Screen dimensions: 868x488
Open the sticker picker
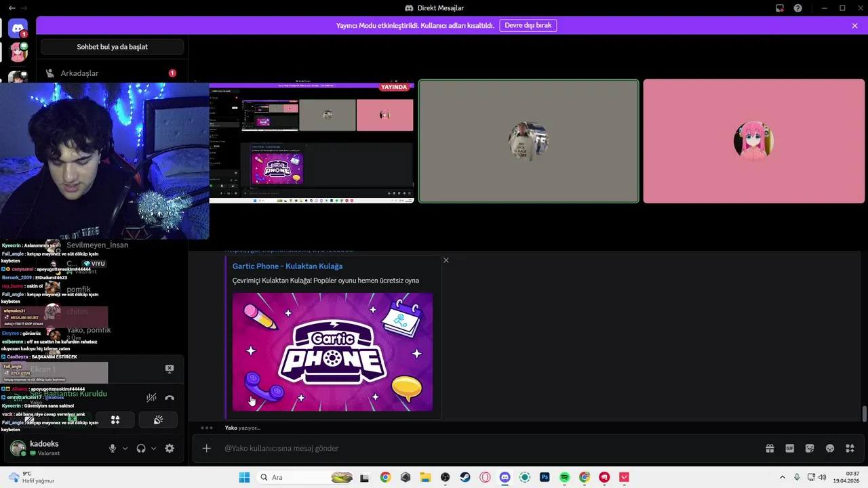click(x=810, y=448)
